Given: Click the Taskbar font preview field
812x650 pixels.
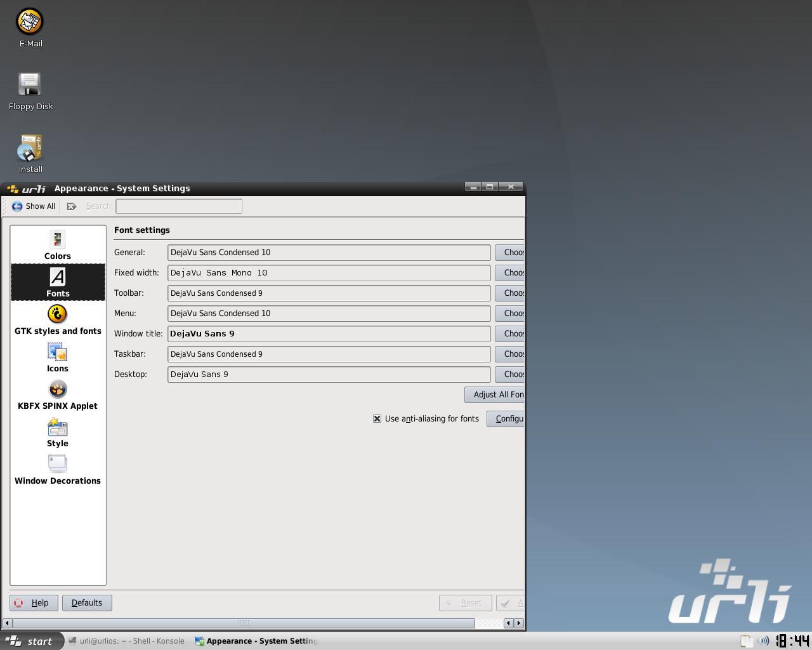Looking at the screenshot, I should coord(329,354).
